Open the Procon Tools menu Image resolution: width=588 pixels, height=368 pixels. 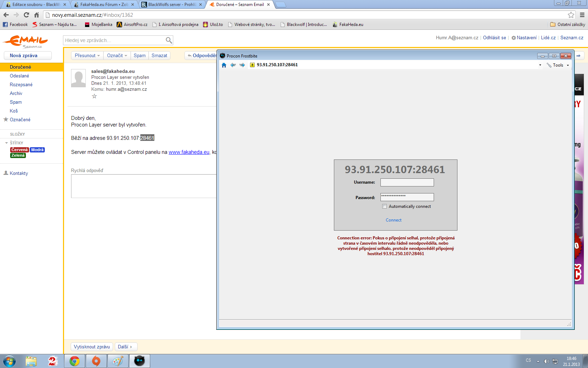[558, 65]
